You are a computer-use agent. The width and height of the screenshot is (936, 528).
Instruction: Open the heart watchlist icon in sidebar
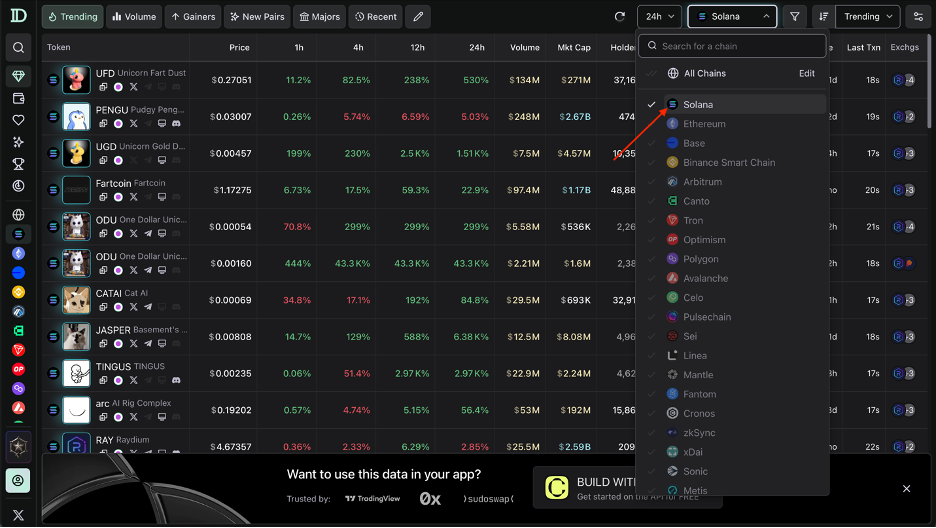coord(19,120)
